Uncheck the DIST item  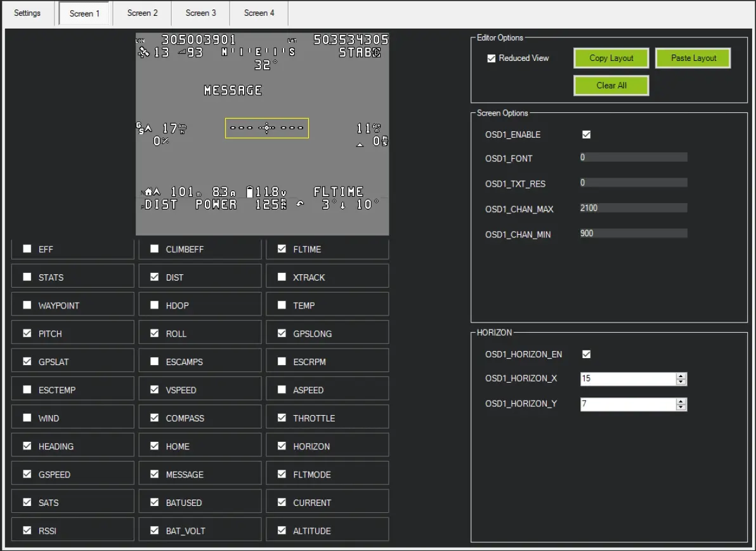154,277
